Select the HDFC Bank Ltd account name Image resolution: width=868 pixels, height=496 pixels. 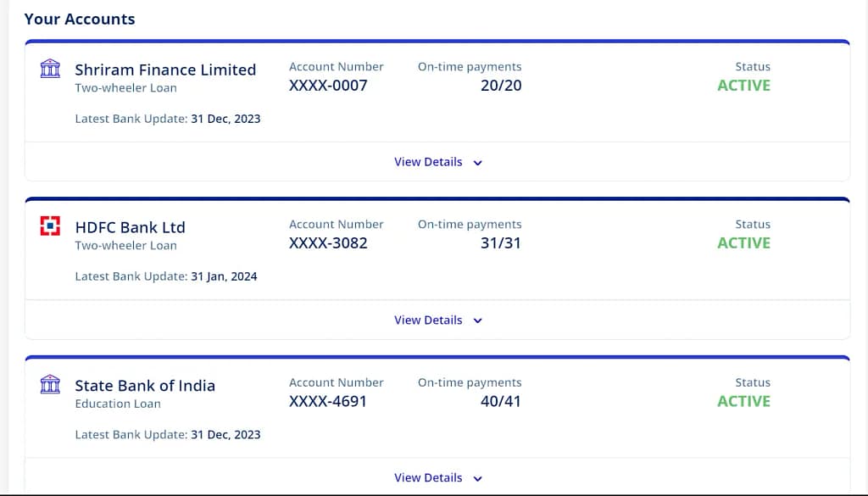click(130, 227)
